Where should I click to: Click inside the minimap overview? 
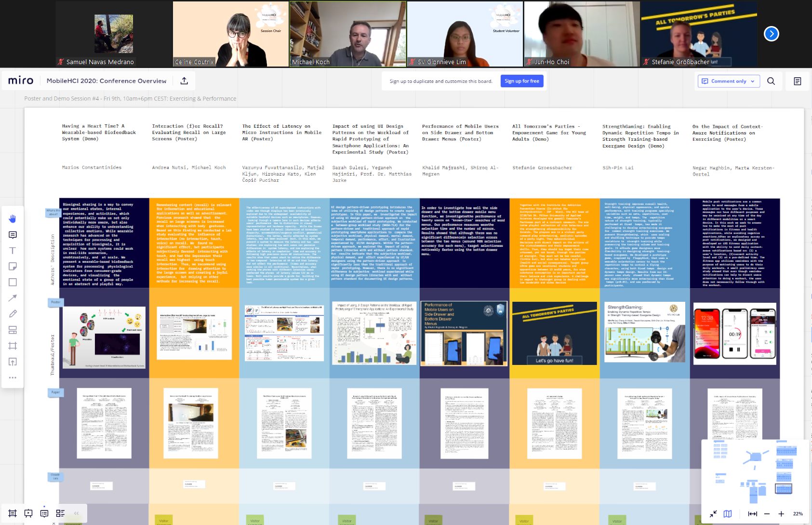(x=755, y=472)
